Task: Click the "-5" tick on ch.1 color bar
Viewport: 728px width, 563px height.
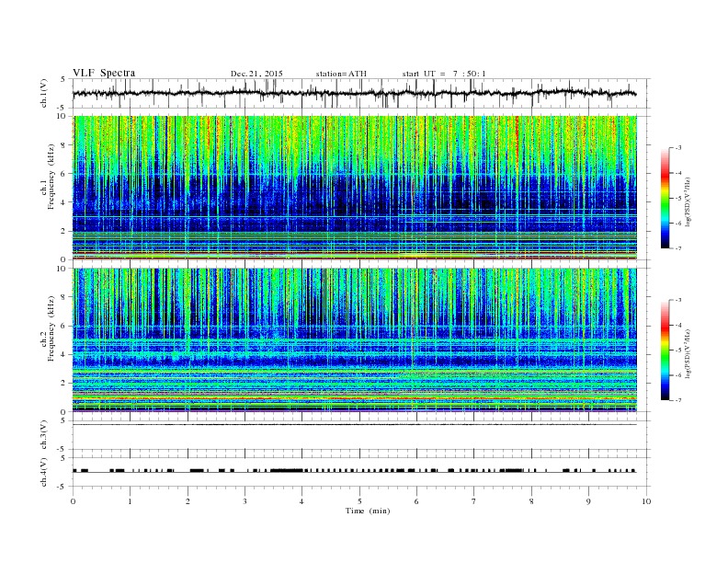Action: point(678,199)
